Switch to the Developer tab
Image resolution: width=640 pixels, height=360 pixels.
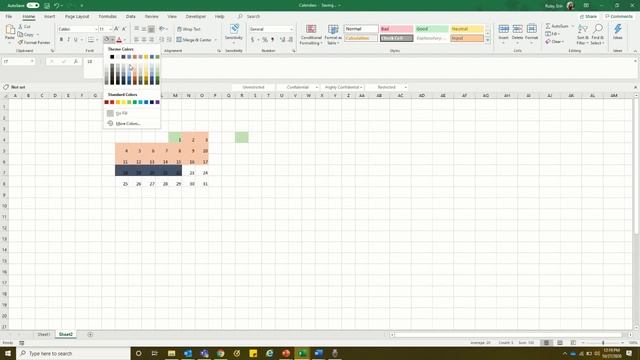tap(196, 16)
